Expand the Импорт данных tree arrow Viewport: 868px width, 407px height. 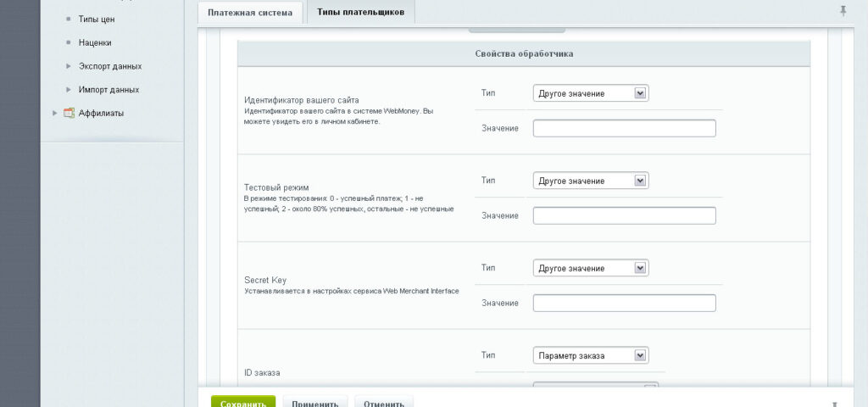pyautogui.click(x=70, y=89)
